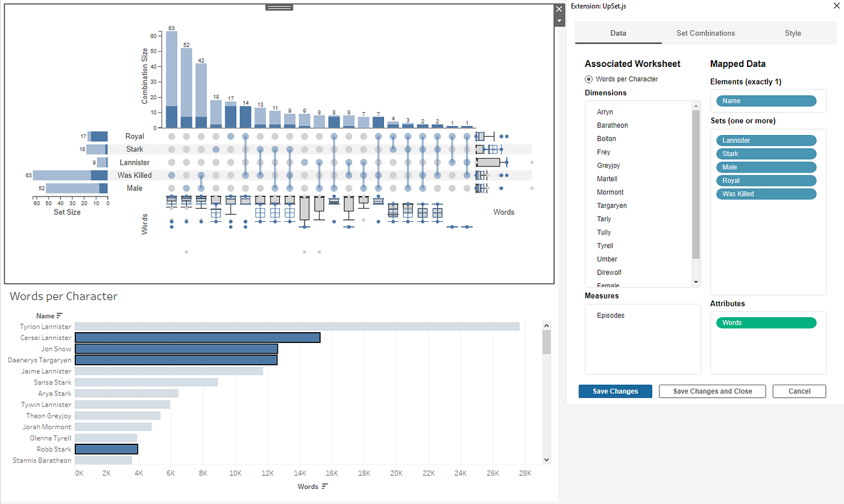Click the dashboard object grip handle at top

[x=279, y=7]
